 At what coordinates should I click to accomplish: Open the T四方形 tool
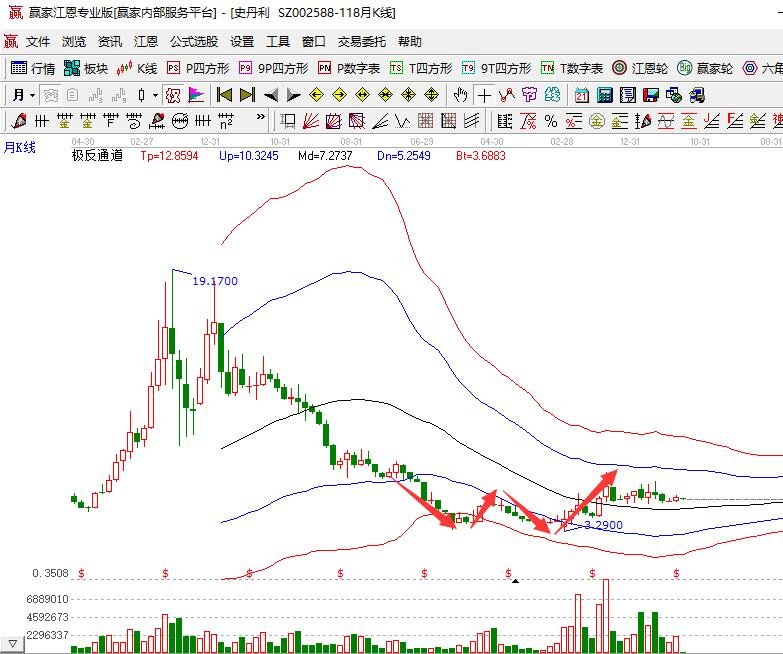click(x=421, y=68)
